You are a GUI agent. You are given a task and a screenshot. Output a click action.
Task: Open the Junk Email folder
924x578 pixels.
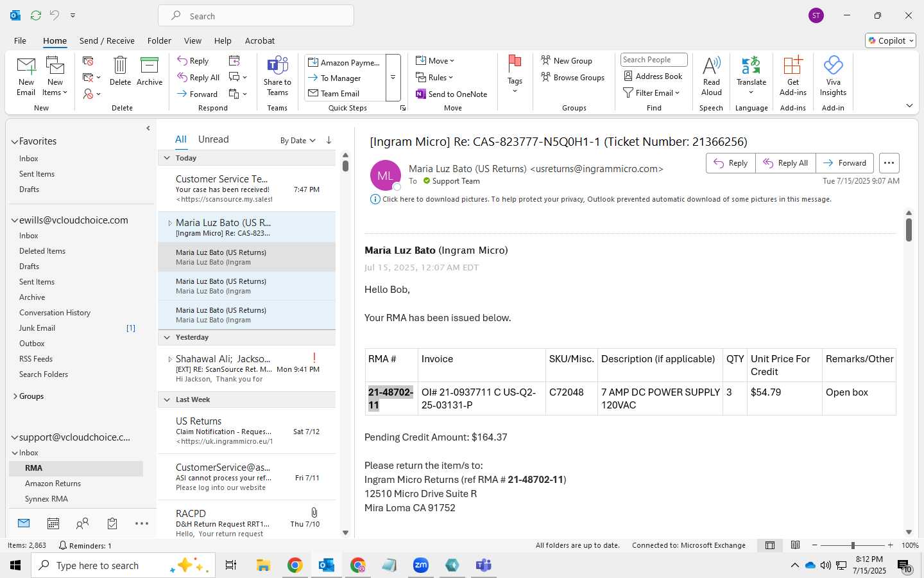[x=76, y=328]
